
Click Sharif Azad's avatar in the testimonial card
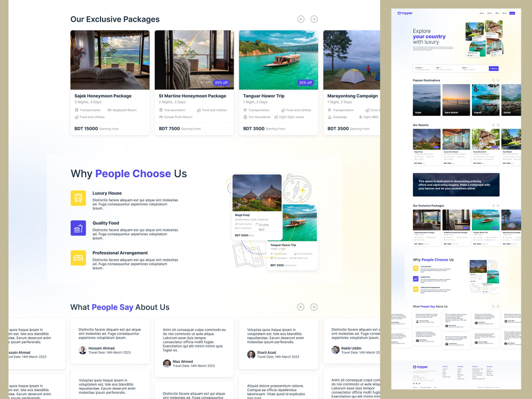coord(251,354)
